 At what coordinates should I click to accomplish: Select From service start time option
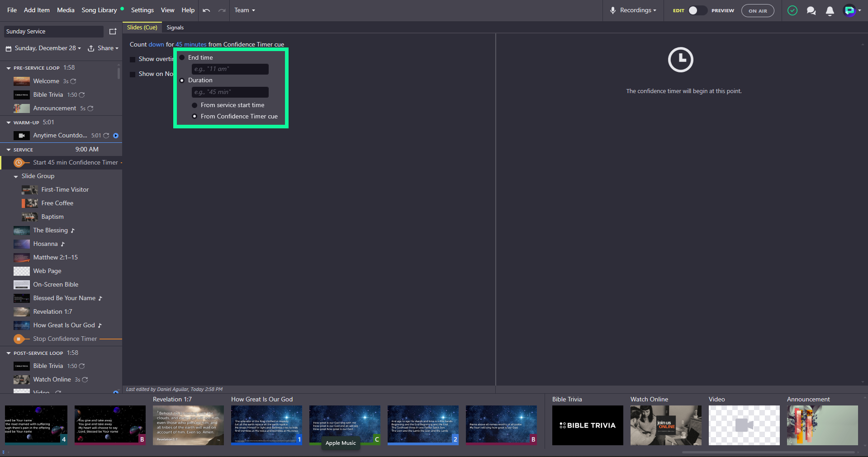[x=194, y=105]
